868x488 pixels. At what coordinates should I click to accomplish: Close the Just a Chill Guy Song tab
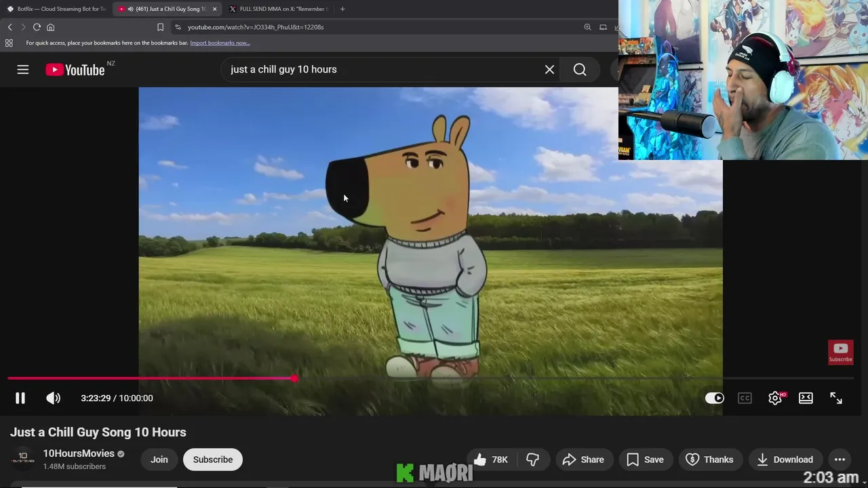pyautogui.click(x=214, y=9)
